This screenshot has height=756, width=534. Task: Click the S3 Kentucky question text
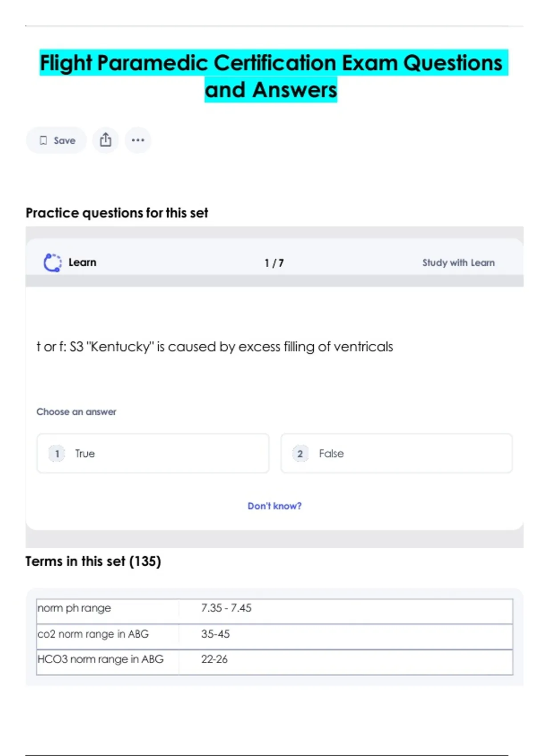click(215, 347)
